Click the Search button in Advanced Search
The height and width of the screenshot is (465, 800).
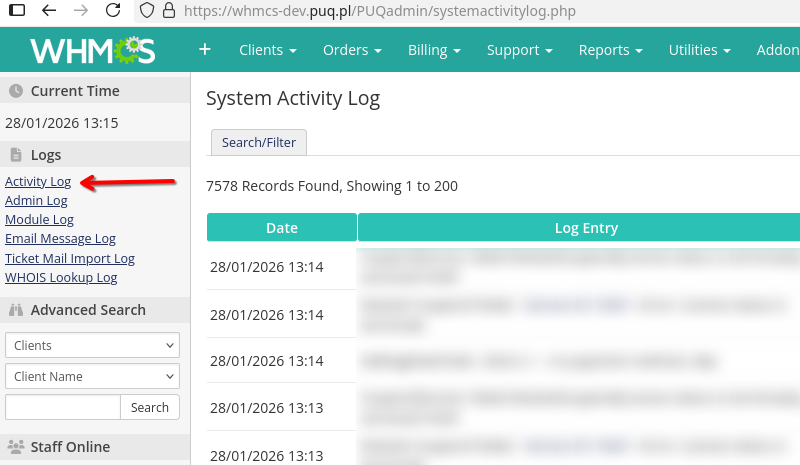click(150, 407)
